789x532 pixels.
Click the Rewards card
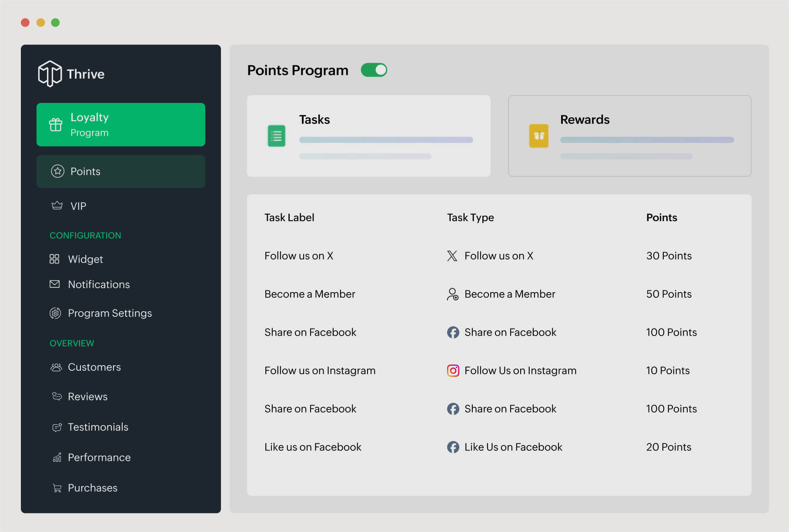[x=629, y=136]
